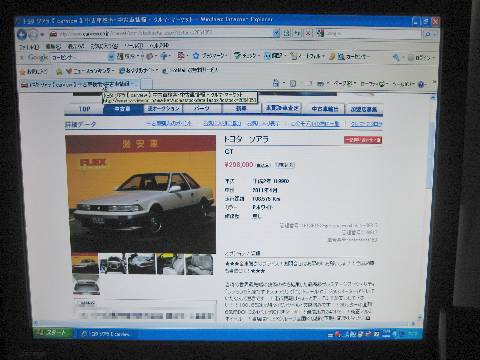480x360 pixels.
Task: Click the blue Help icon in command bar
Action: coord(422,85)
